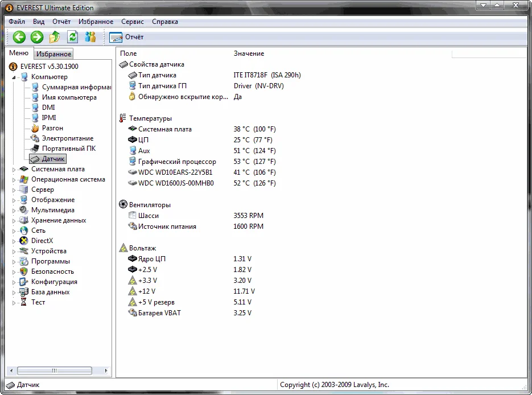Image resolution: width=532 pixels, height=395 pixels.
Task: Expand the Системная плата tree node
Action: (14, 170)
